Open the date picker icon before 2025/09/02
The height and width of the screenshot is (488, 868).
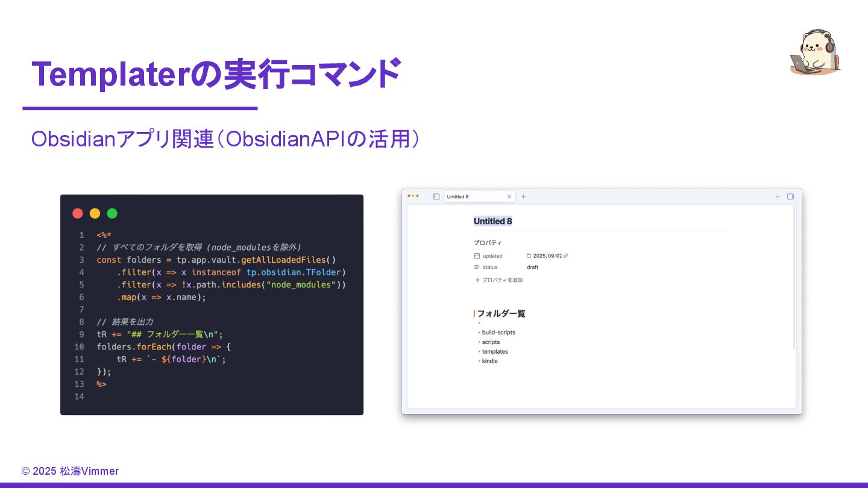529,255
